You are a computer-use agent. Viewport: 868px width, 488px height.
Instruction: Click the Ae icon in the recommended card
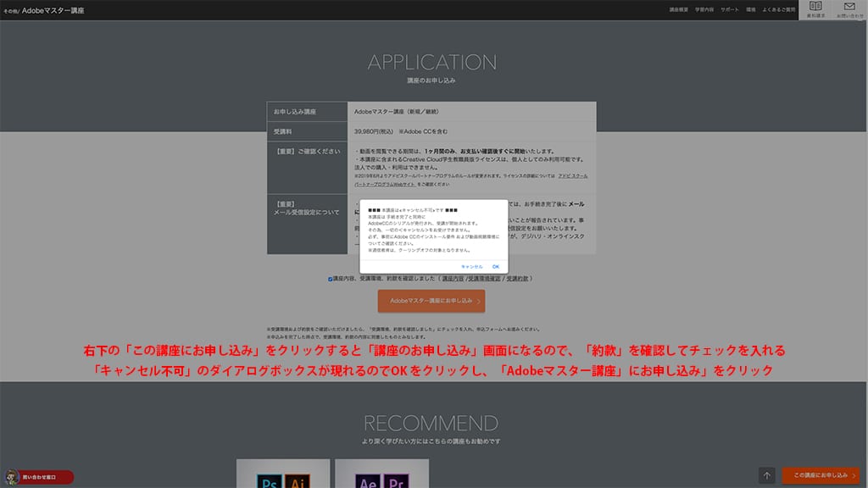click(368, 481)
